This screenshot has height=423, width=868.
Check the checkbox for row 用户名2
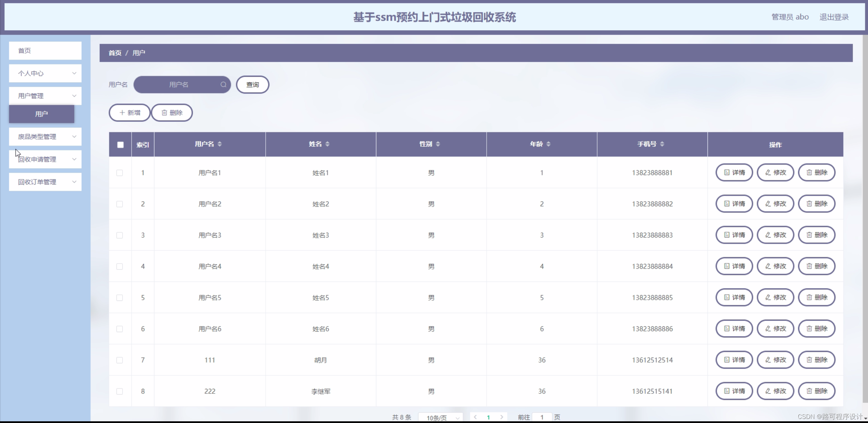(119, 204)
